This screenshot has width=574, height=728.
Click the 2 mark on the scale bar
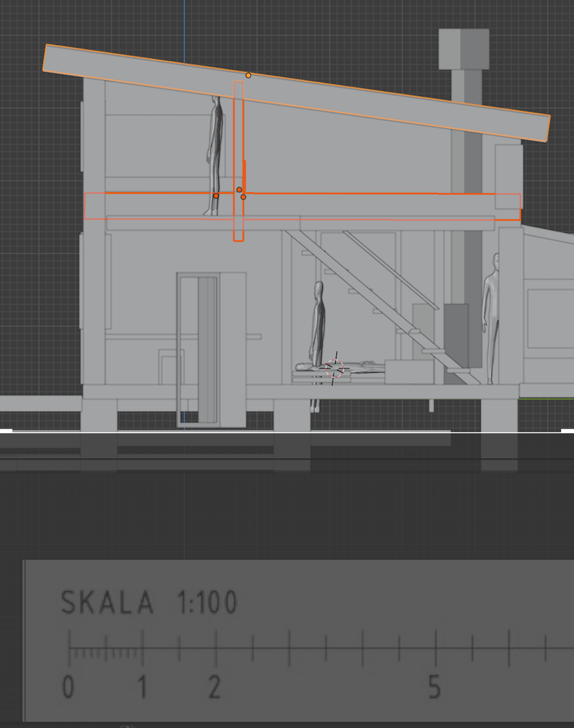pos(215,687)
